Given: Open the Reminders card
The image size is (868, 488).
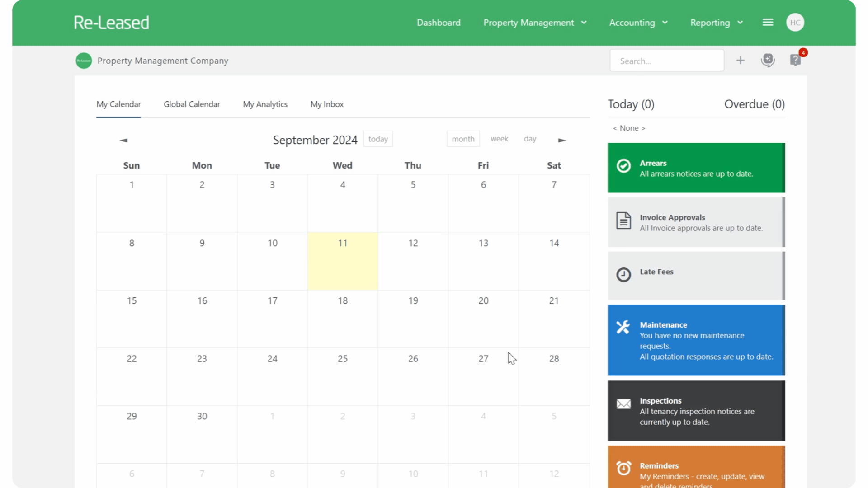Looking at the screenshot, I should (x=696, y=467).
